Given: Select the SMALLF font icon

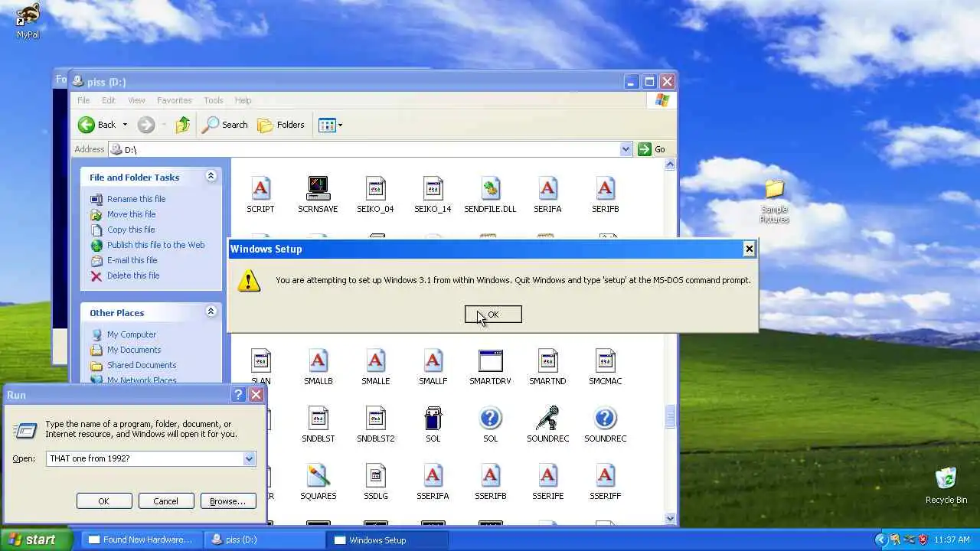Looking at the screenshot, I should [433, 360].
